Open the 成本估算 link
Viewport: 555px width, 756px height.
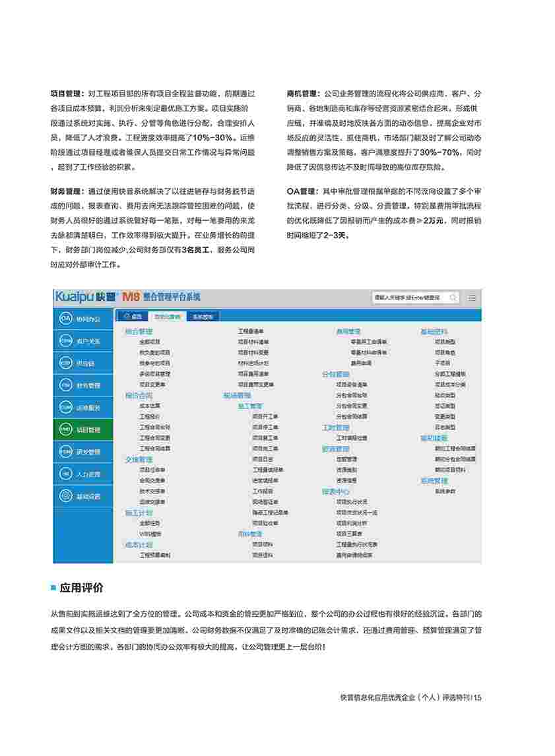tap(150, 406)
